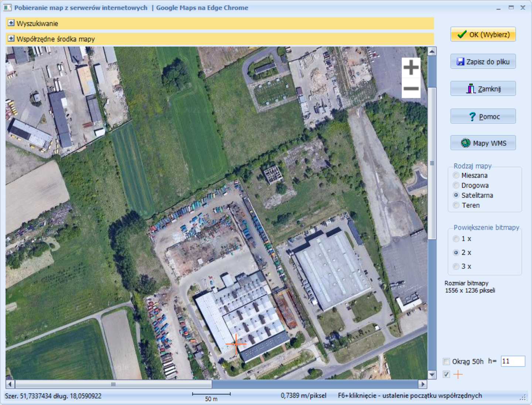Click vertical scrollbar down arrow
532x405 pixels.
tap(432, 375)
